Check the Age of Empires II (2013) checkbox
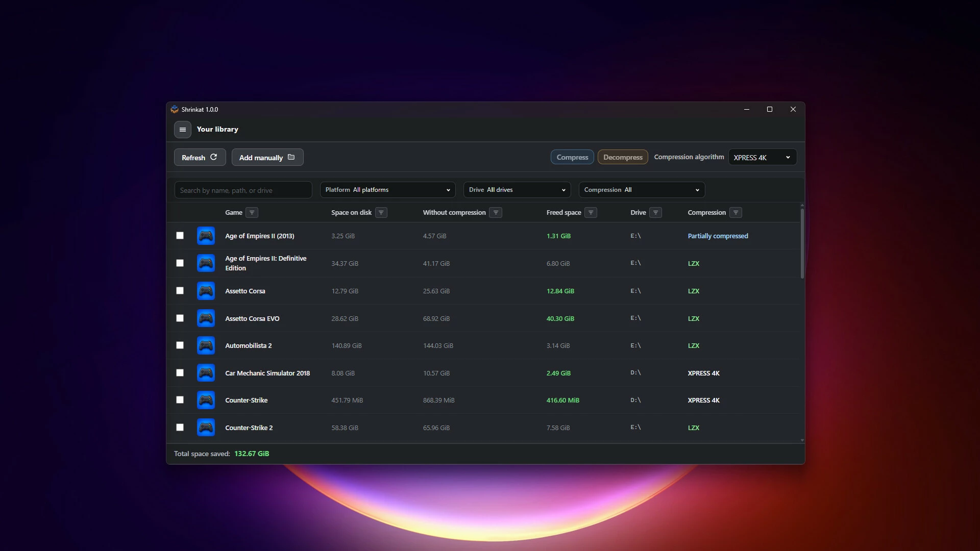Image resolution: width=980 pixels, height=551 pixels. coord(180,236)
